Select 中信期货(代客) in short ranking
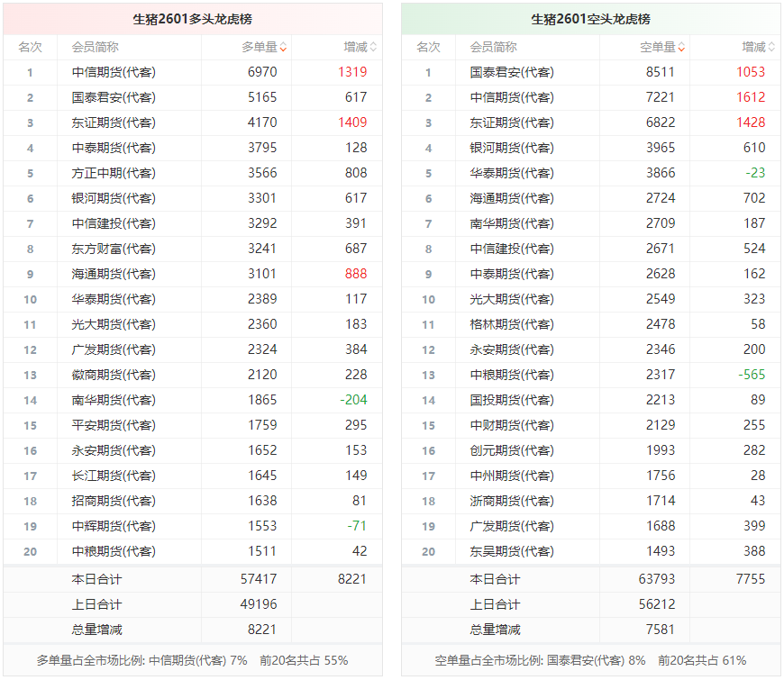 [x=512, y=97]
